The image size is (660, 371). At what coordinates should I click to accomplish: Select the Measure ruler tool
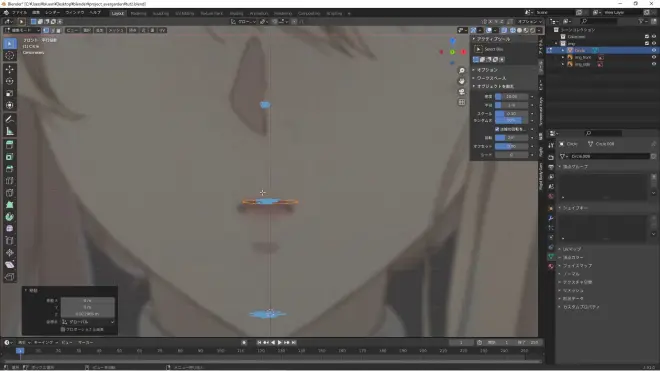10,131
